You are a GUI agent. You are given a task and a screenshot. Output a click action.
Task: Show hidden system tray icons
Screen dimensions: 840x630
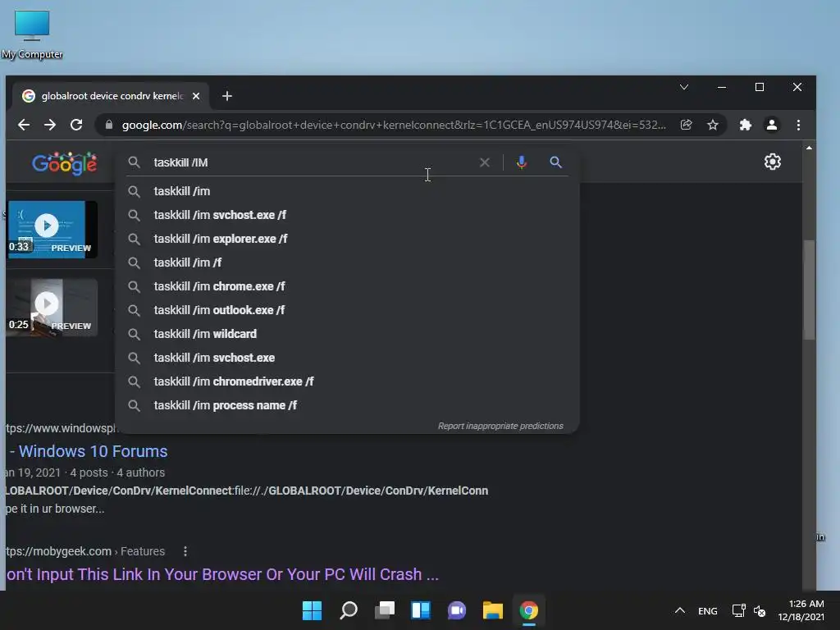(680, 610)
